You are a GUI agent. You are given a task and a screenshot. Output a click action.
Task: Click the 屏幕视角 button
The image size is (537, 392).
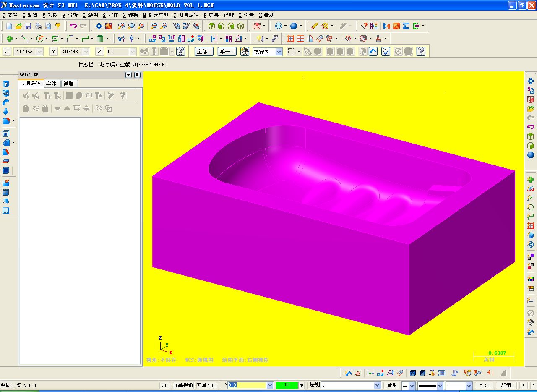(x=183, y=385)
